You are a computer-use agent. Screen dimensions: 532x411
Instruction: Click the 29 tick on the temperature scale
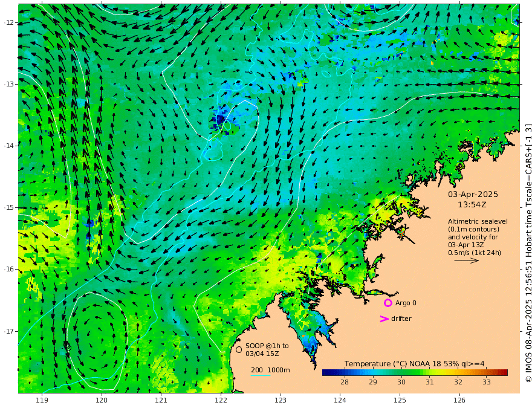[373, 382]
